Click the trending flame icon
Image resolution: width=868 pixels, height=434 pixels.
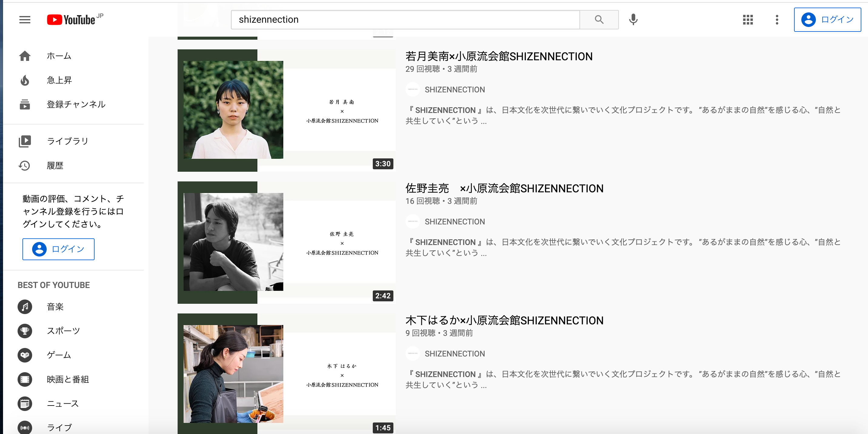25,80
